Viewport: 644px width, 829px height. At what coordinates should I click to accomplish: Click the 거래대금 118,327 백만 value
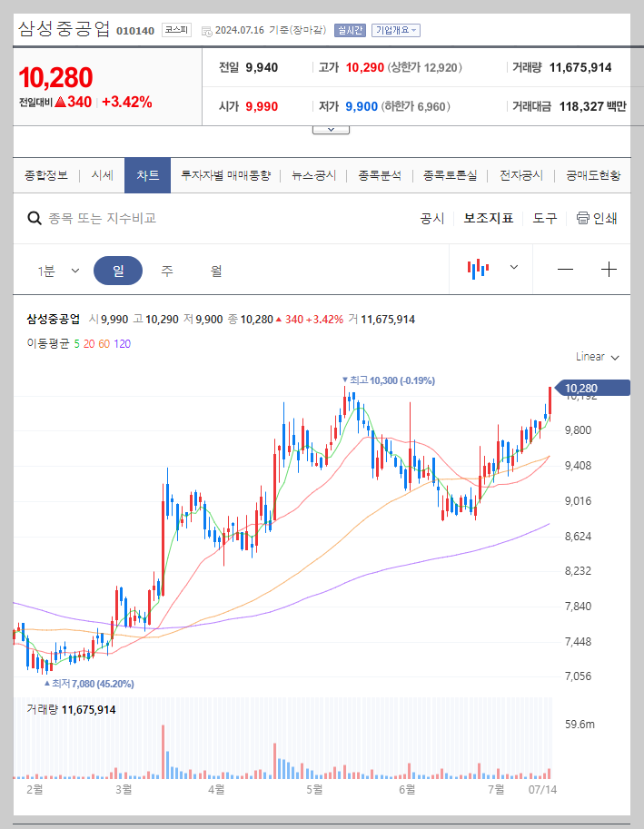tap(593, 107)
